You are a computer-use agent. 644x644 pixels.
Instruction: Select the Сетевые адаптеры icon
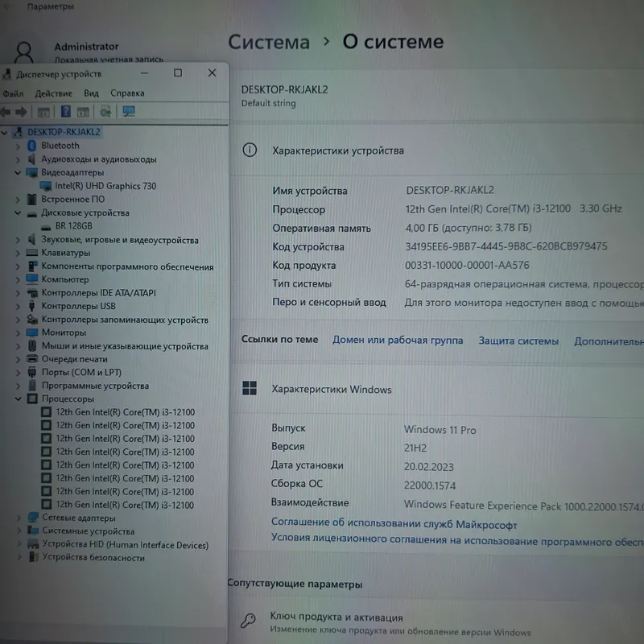[33, 518]
